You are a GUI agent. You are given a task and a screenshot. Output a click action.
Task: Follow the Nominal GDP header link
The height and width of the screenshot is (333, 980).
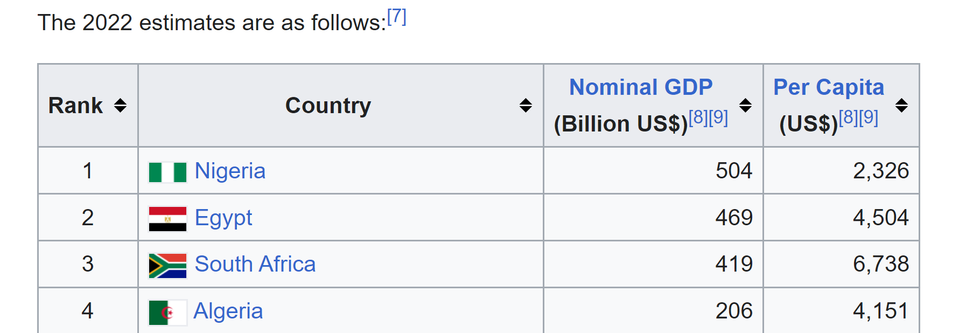[641, 87]
